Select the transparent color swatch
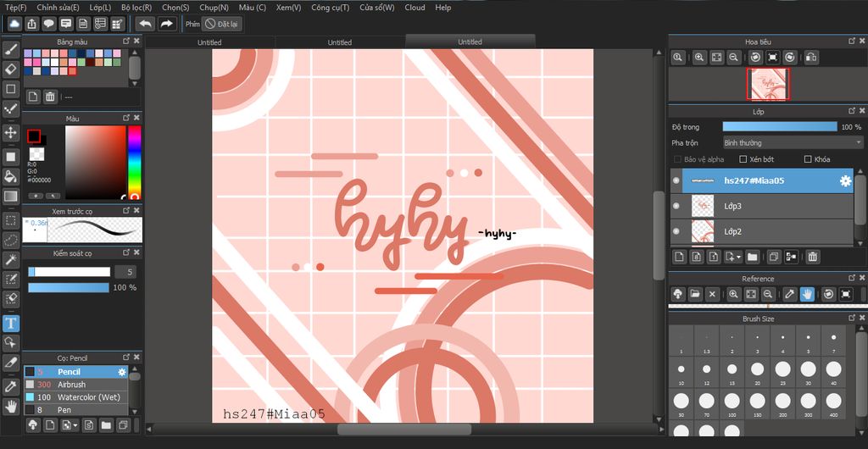Image resolution: width=868 pixels, height=449 pixels. tap(37, 154)
